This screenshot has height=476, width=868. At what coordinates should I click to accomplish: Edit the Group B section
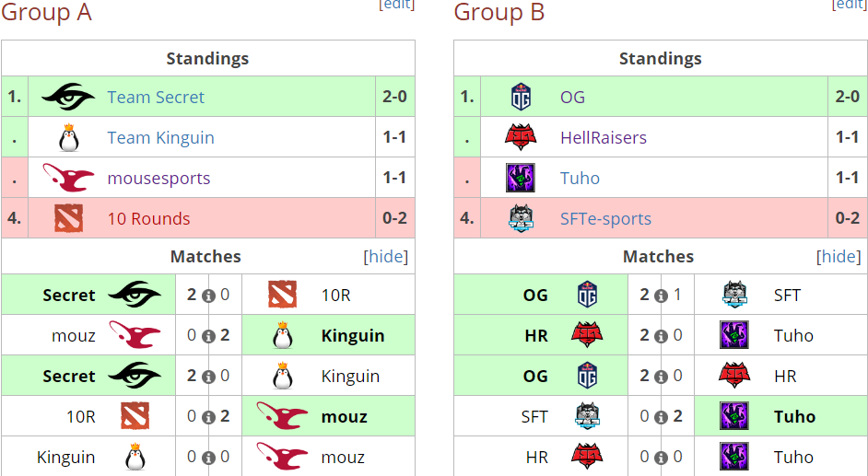point(850,5)
